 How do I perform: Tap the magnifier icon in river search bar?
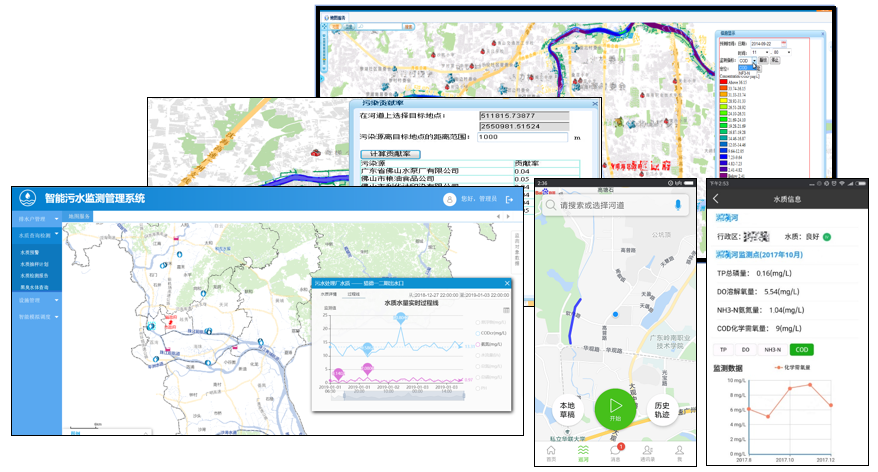[x=550, y=205]
